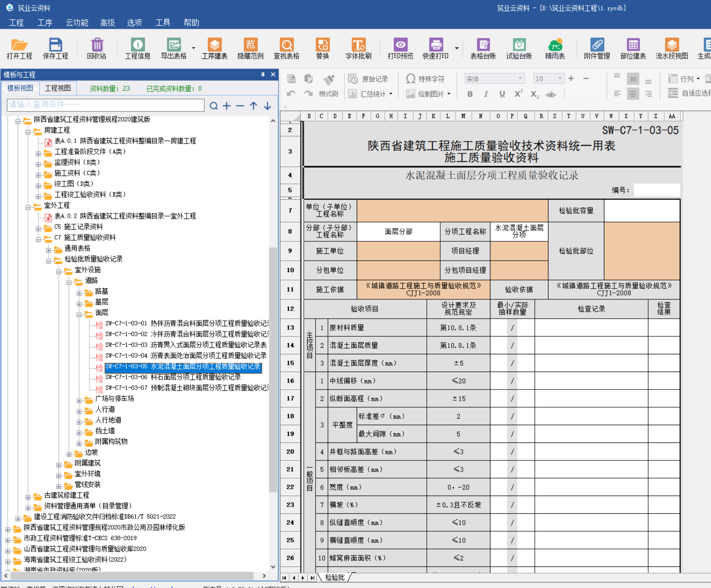711x588 pixels.
Task: Toggle superscript X² formatting
Action: [519, 94]
